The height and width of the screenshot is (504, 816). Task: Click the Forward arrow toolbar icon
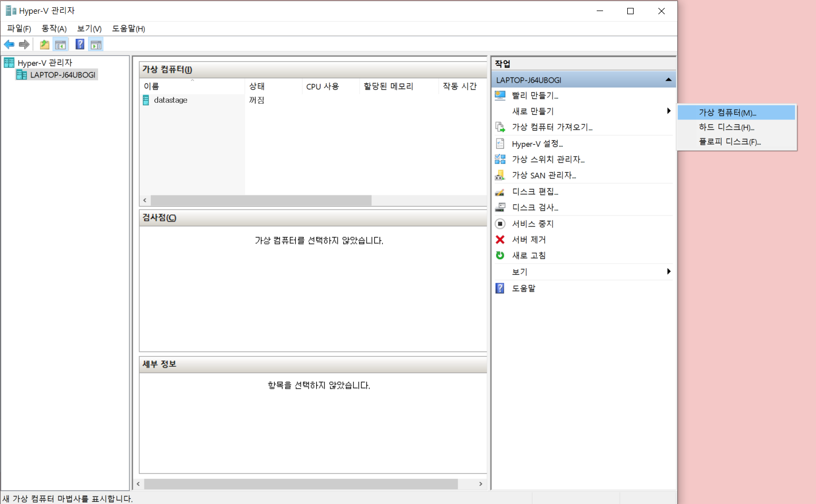[24, 44]
